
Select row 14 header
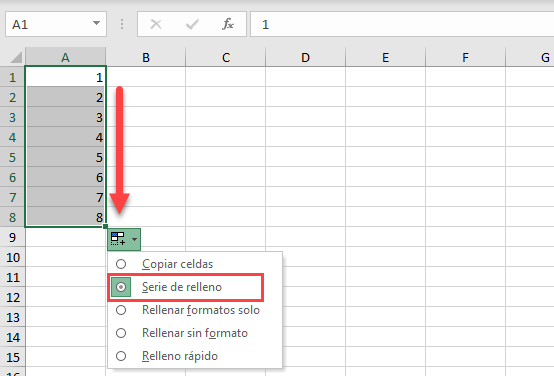(x=12, y=337)
